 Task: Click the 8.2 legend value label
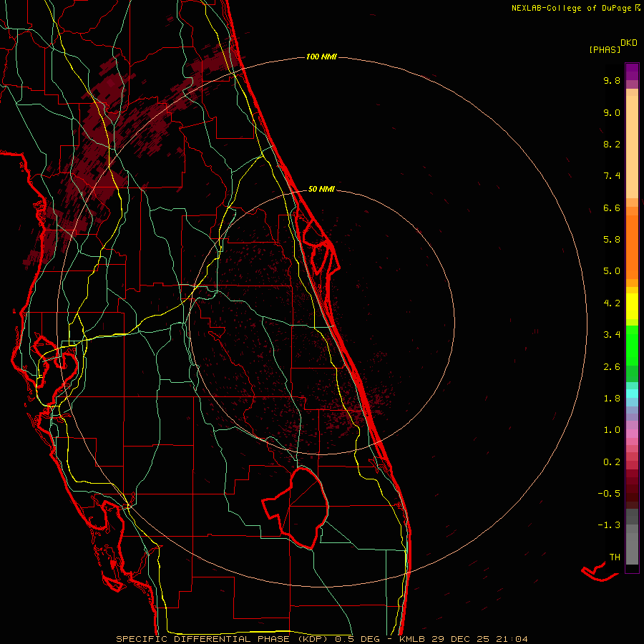tap(612, 144)
